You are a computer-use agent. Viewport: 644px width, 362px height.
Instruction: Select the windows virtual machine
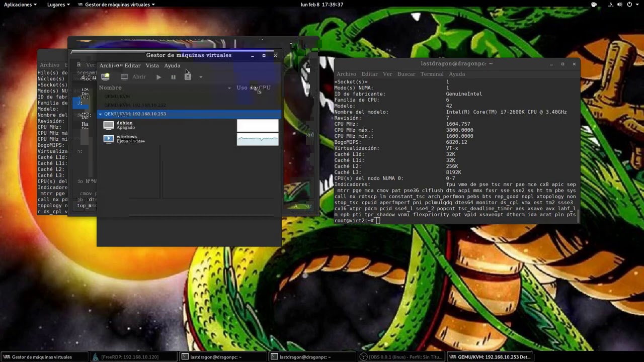(189, 139)
